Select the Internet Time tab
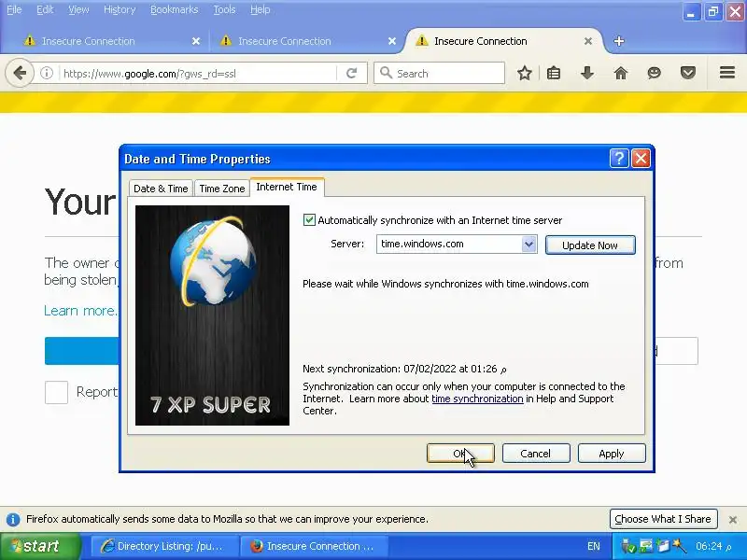Image resolution: width=747 pixels, height=560 pixels. (287, 188)
